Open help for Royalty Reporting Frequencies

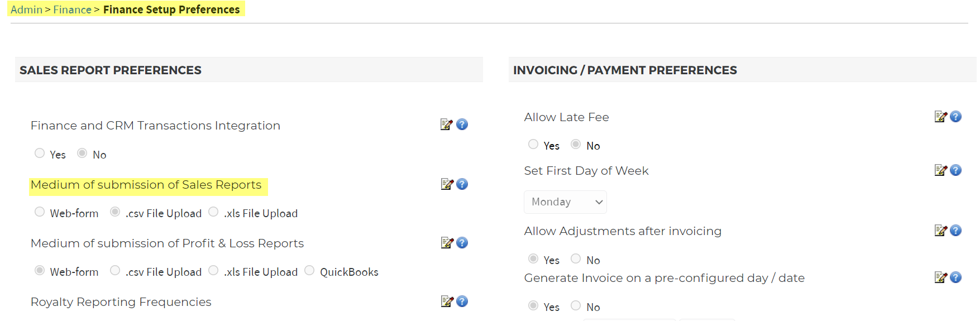(462, 301)
